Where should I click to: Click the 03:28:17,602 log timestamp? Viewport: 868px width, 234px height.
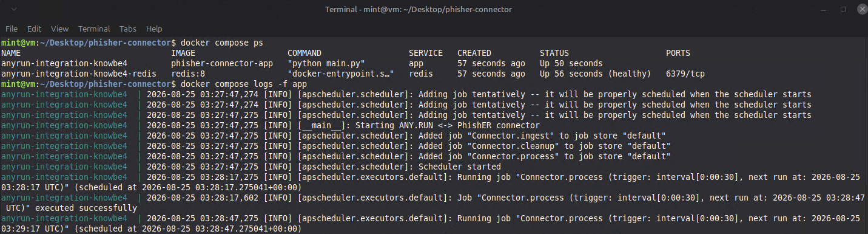229,198
